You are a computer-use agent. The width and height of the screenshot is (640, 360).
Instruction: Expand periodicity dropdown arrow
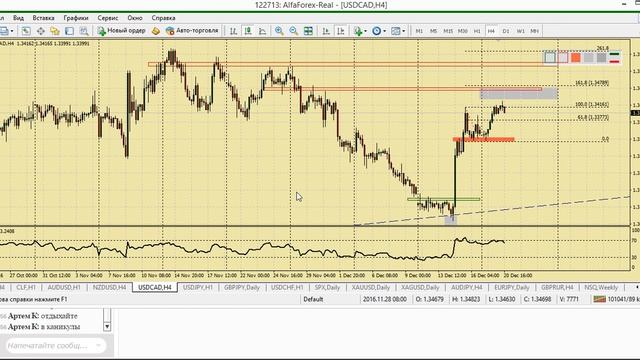(384, 31)
